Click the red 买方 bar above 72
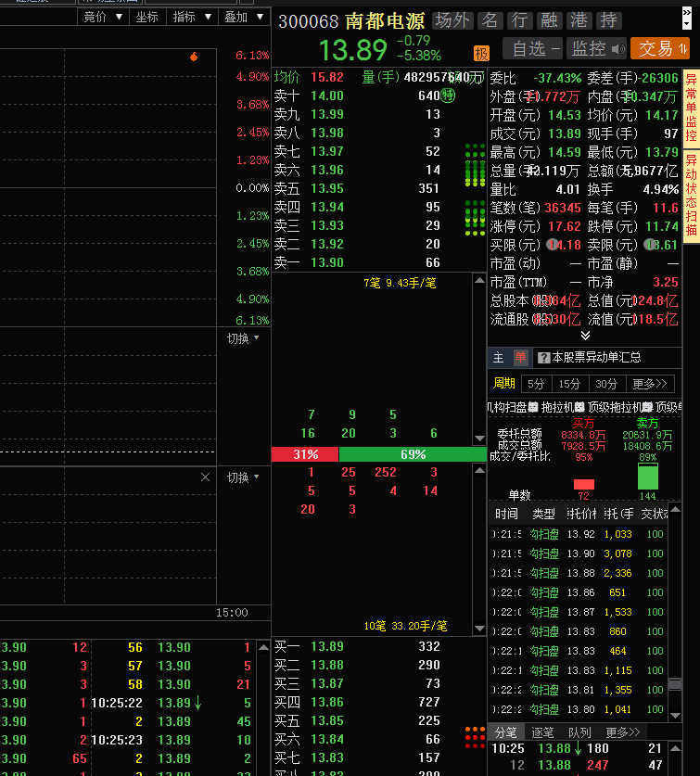This screenshot has width=700, height=776. point(584,484)
